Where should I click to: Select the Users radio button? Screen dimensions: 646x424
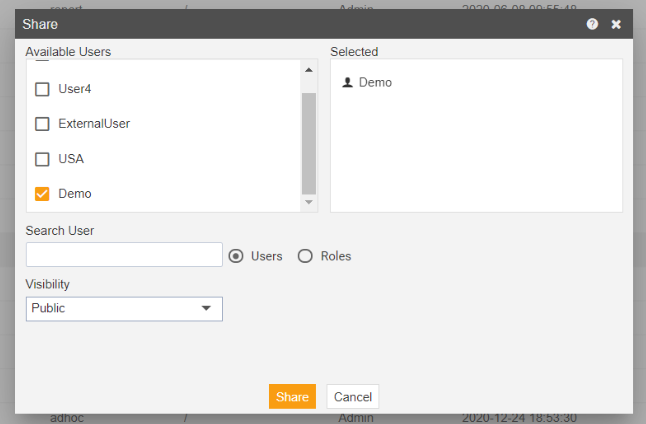click(x=236, y=256)
